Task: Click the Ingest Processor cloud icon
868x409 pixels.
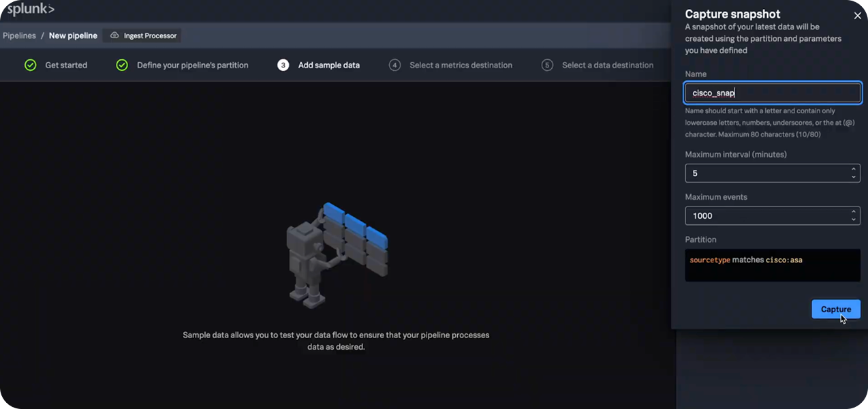Action: pos(114,35)
